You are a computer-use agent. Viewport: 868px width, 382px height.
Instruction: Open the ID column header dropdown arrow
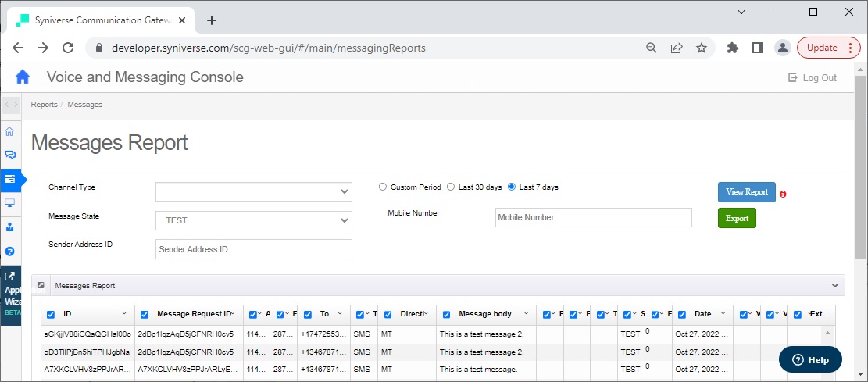pos(124,313)
